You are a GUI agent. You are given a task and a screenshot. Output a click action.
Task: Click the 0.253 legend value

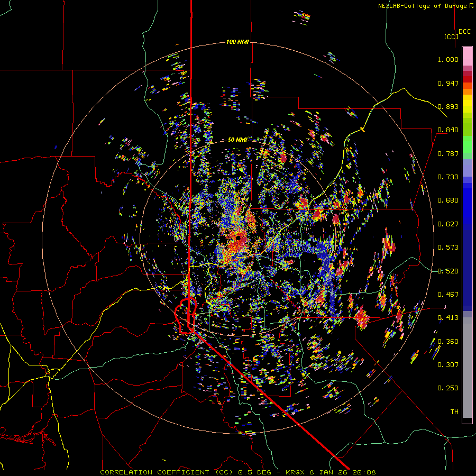click(448, 388)
